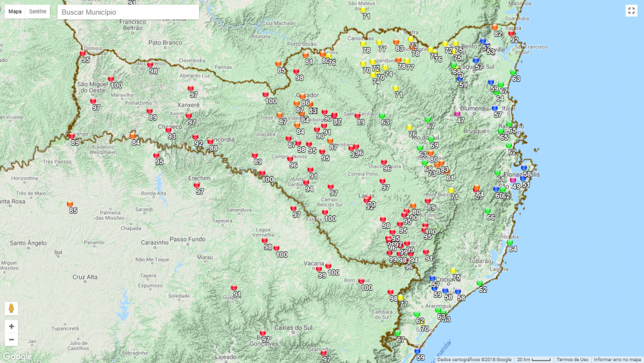This screenshot has width=644, height=363.
Task: Click red marker 98 near São Lourenço do Oeste
Action: tap(150, 65)
